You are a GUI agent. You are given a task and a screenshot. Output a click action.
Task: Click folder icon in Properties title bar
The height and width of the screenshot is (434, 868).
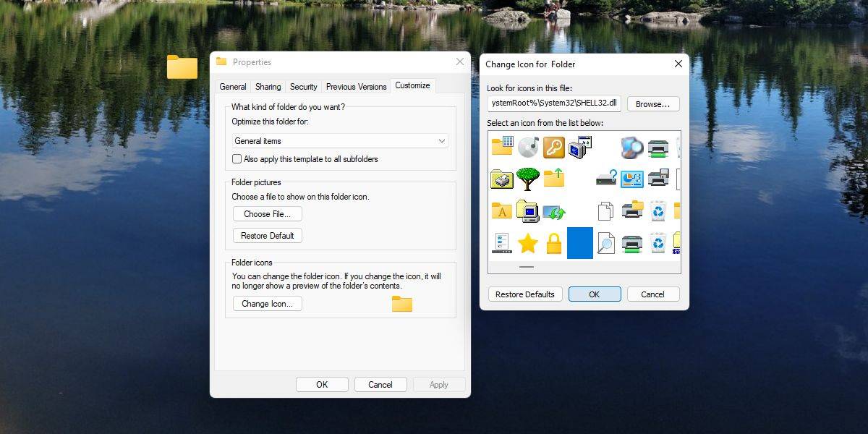point(221,62)
